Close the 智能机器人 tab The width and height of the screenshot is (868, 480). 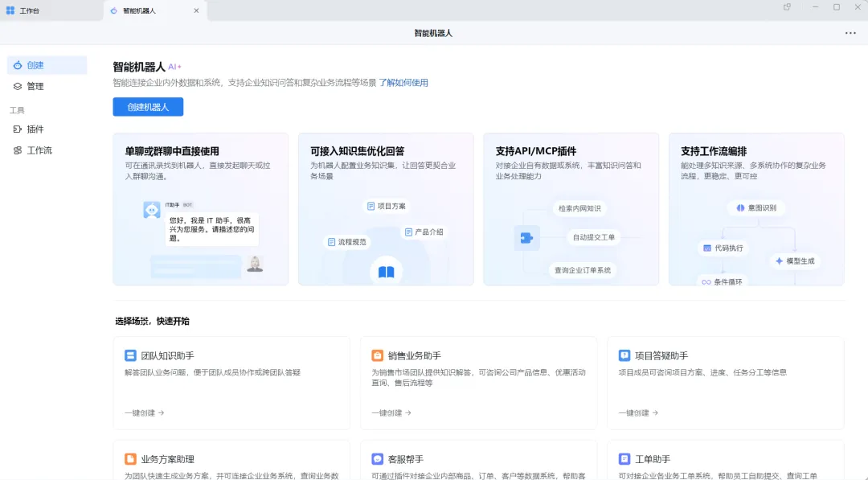tap(196, 10)
